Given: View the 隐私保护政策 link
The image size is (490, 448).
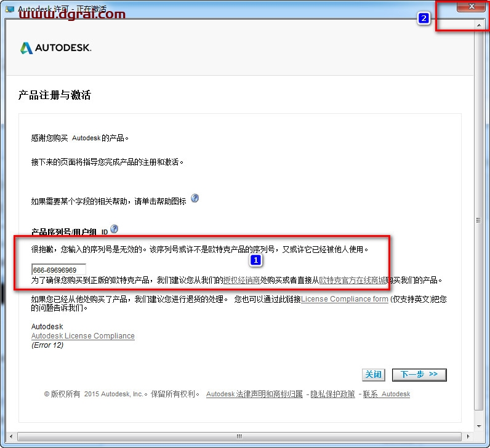Looking at the screenshot, I should (332, 394).
